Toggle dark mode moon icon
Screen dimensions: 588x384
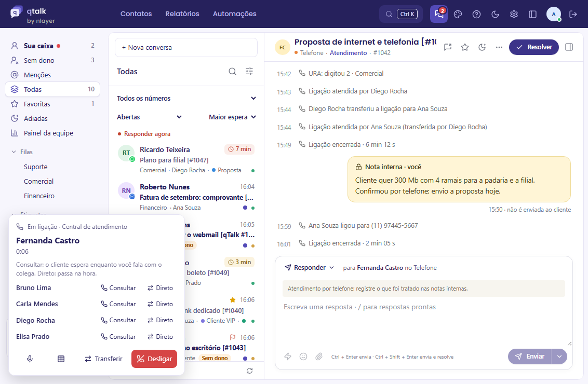pyautogui.click(x=496, y=14)
